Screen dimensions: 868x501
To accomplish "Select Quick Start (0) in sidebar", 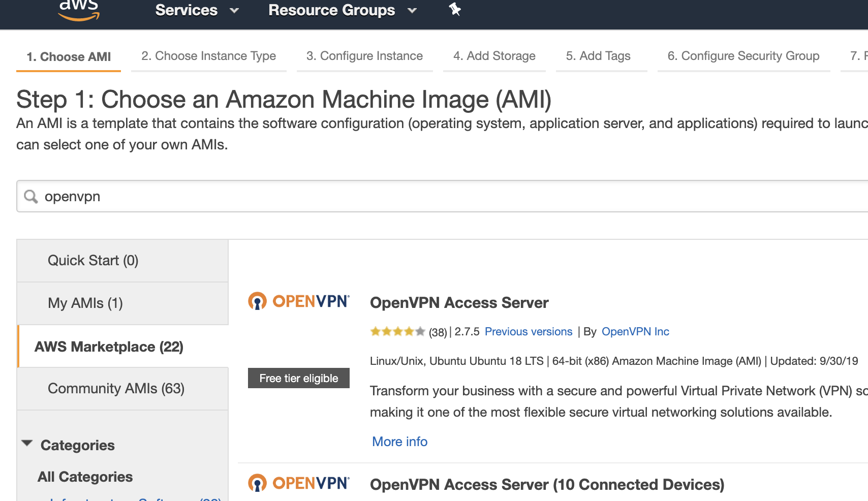I will [x=122, y=261].
